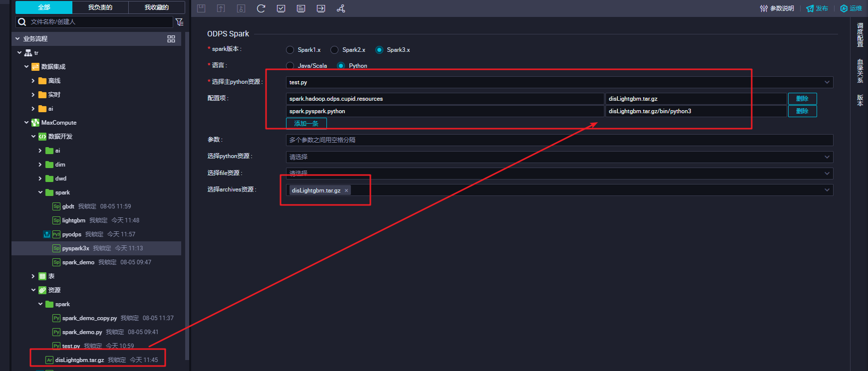
Task: Click the filter icon beside the search box
Action: pyautogui.click(x=180, y=22)
